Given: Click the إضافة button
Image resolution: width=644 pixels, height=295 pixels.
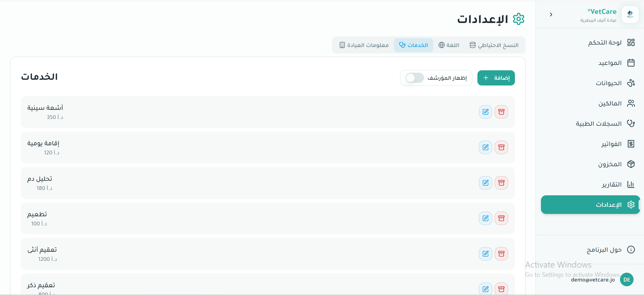Looking at the screenshot, I should (x=496, y=78).
